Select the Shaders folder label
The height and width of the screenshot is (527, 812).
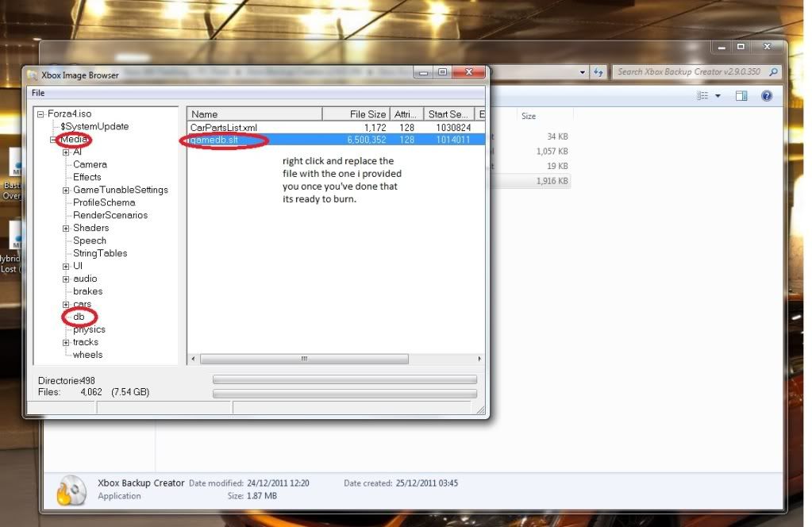[91, 228]
